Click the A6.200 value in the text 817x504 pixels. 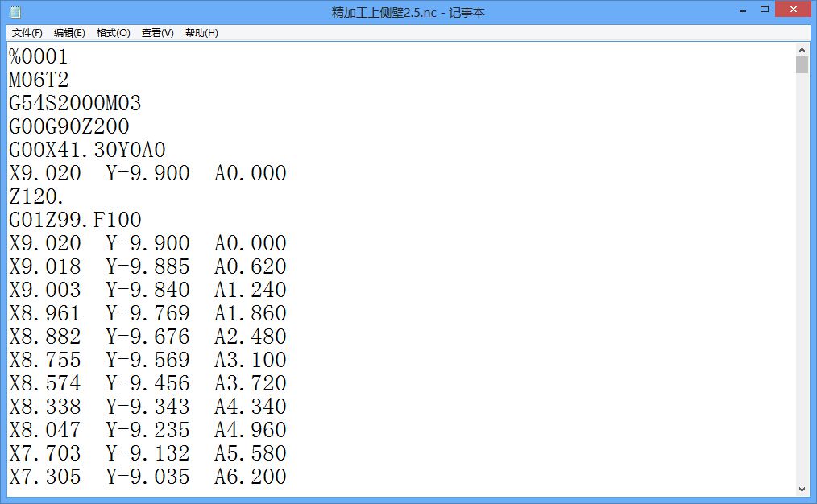(250, 477)
